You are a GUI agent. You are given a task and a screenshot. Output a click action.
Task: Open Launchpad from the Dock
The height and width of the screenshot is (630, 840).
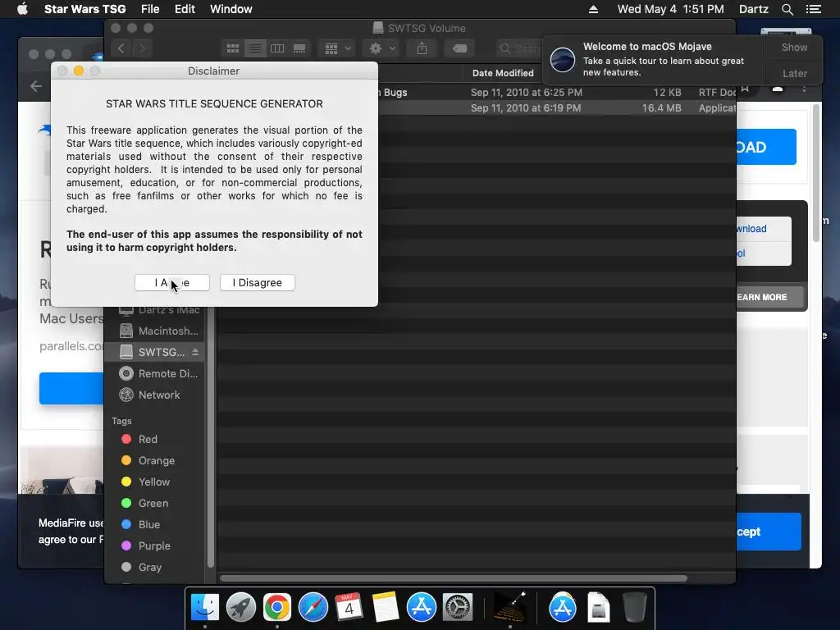tap(241, 607)
